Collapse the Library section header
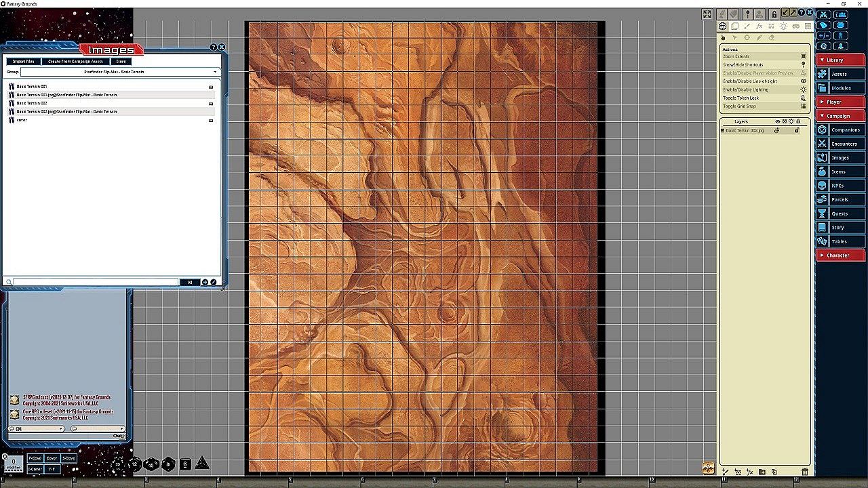 pyautogui.click(x=840, y=60)
